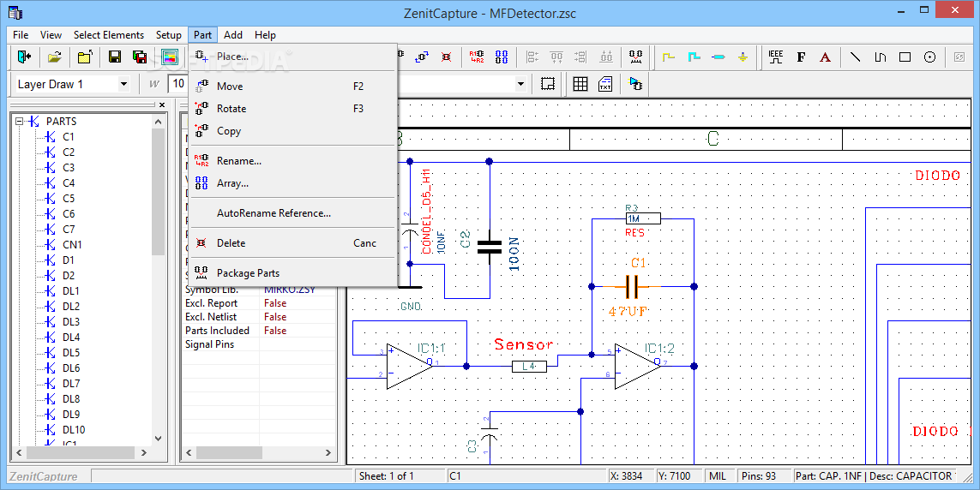The width and height of the screenshot is (980, 490).
Task: Select part CN1 in the parts tree
Action: [72, 245]
